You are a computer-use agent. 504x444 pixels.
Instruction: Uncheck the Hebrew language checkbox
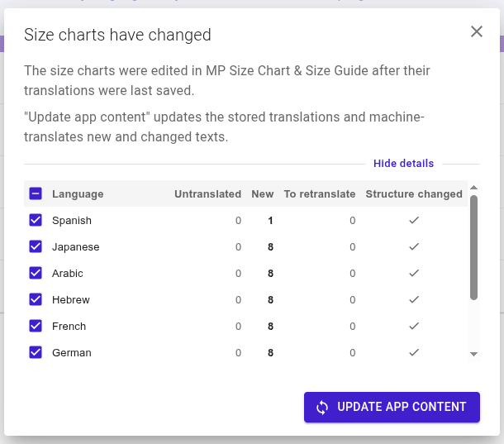(36, 299)
